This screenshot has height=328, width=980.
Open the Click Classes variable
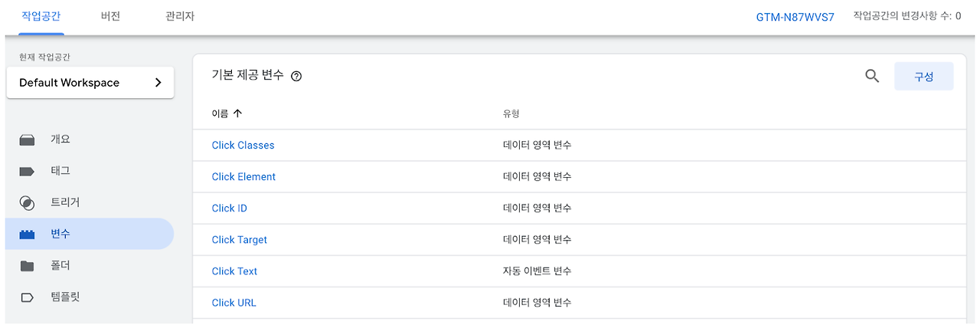(x=243, y=146)
